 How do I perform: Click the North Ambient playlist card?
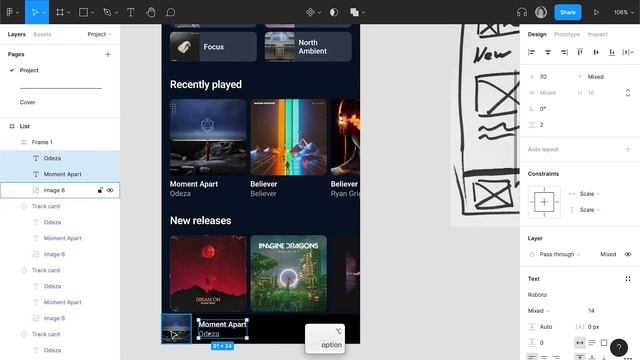click(x=308, y=47)
